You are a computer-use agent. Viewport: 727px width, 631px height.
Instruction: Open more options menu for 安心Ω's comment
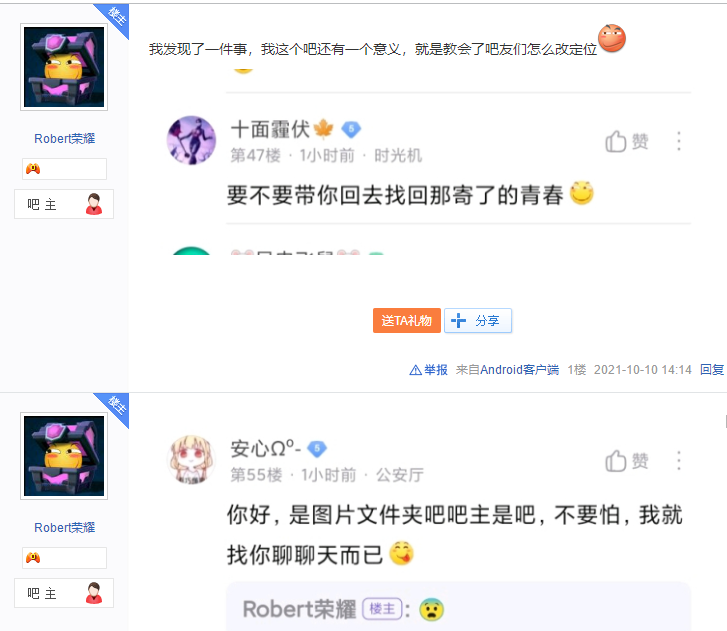pyautogui.click(x=679, y=461)
